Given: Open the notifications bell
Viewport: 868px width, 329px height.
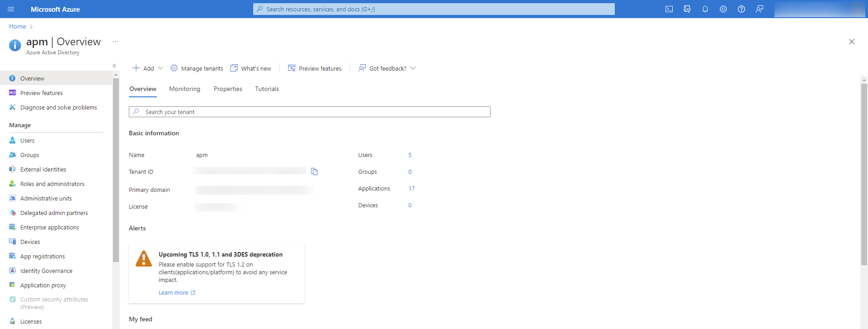Looking at the screenshot, I should [x=705, y=9].
